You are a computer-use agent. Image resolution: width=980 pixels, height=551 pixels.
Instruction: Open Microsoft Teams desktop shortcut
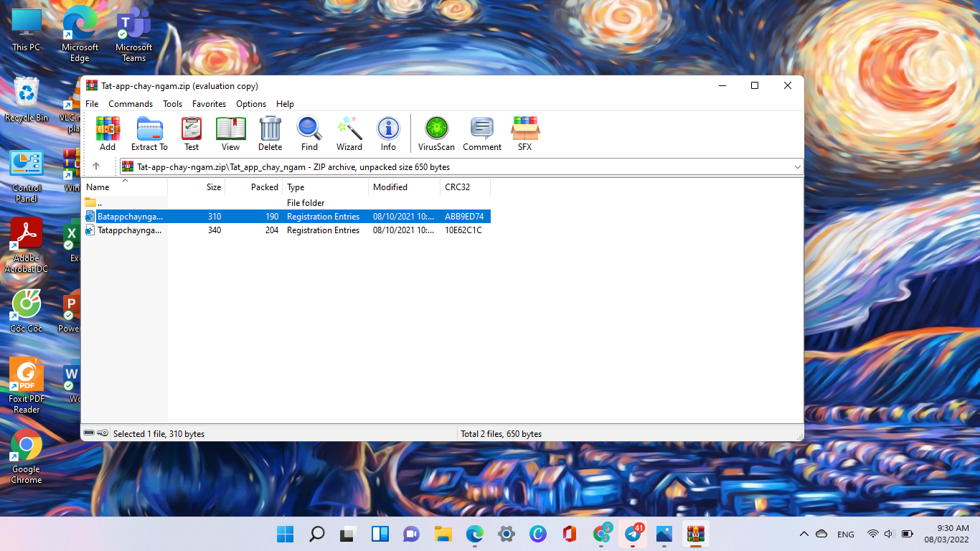pos(133,34)
